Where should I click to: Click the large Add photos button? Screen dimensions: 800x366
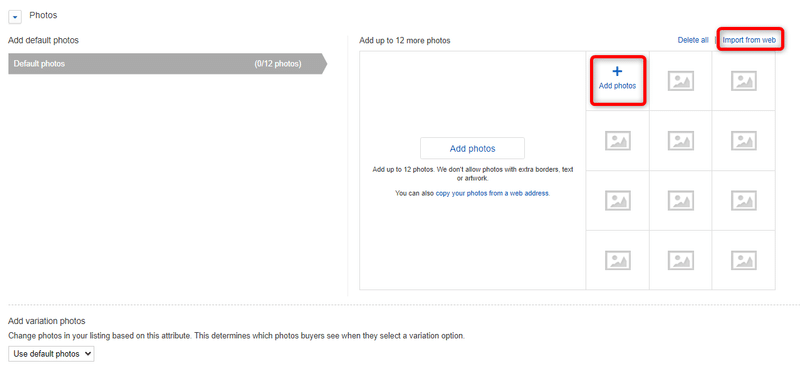tap(472, 149)
